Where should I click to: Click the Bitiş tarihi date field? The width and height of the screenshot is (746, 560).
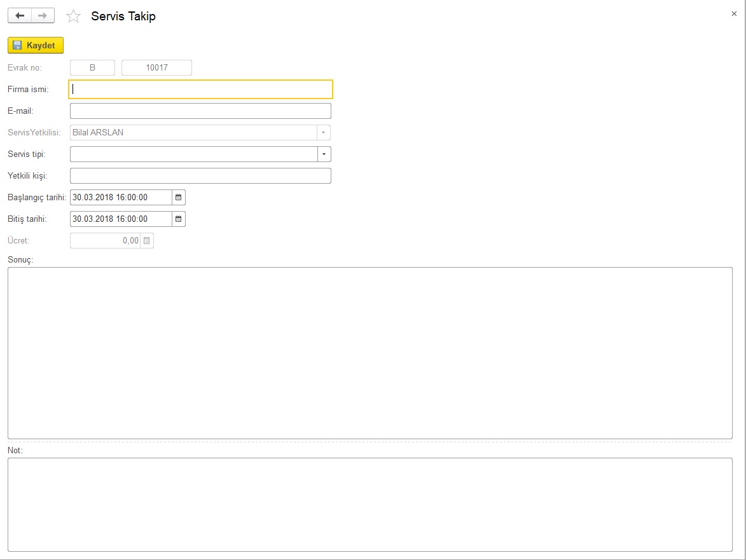pos(121,219)
